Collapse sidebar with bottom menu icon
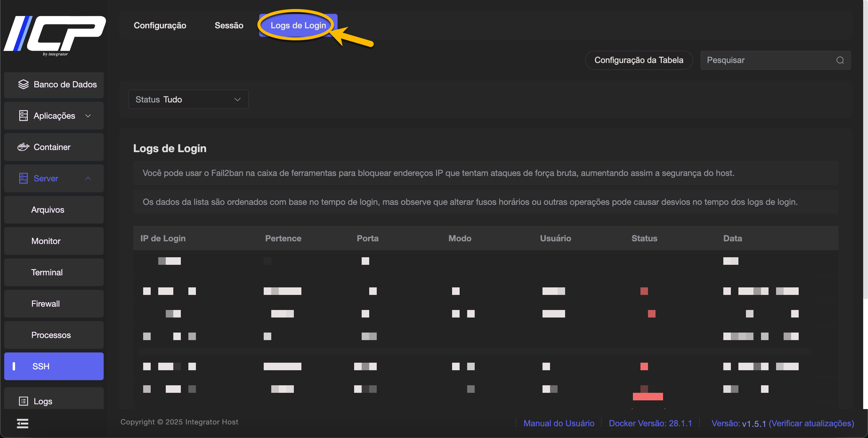868x438 pixels. tap(23, 424)
